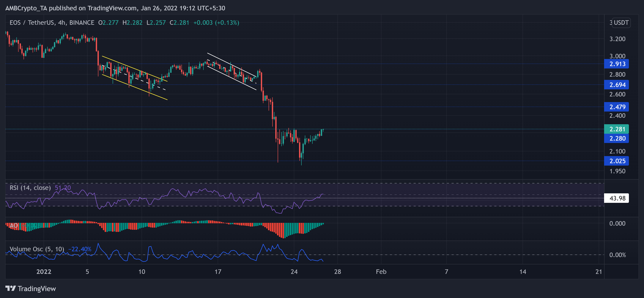Select the RSI (14, close) indicator label

pyautogui.click(x=30, y=188)
